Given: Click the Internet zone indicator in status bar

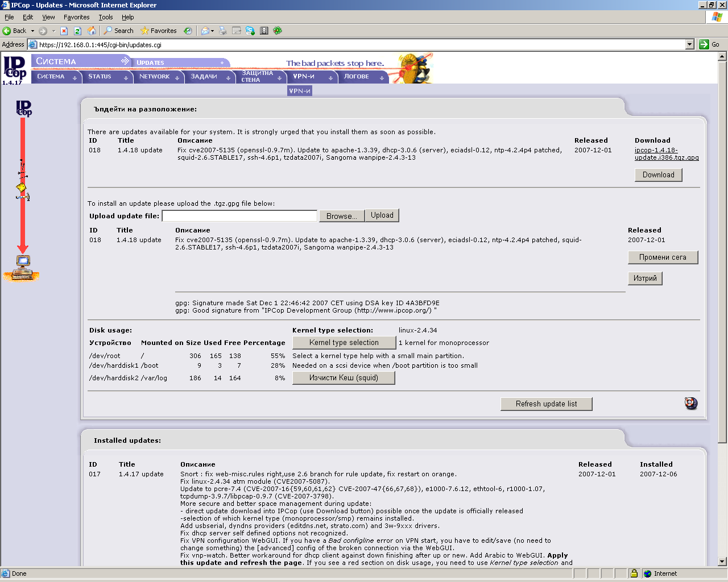Looking at the screenshot, I should pos(660,573).
